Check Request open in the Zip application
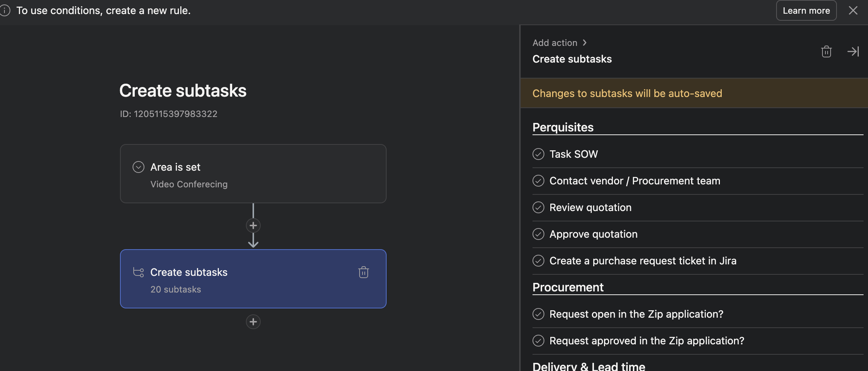 coord(538,314)
